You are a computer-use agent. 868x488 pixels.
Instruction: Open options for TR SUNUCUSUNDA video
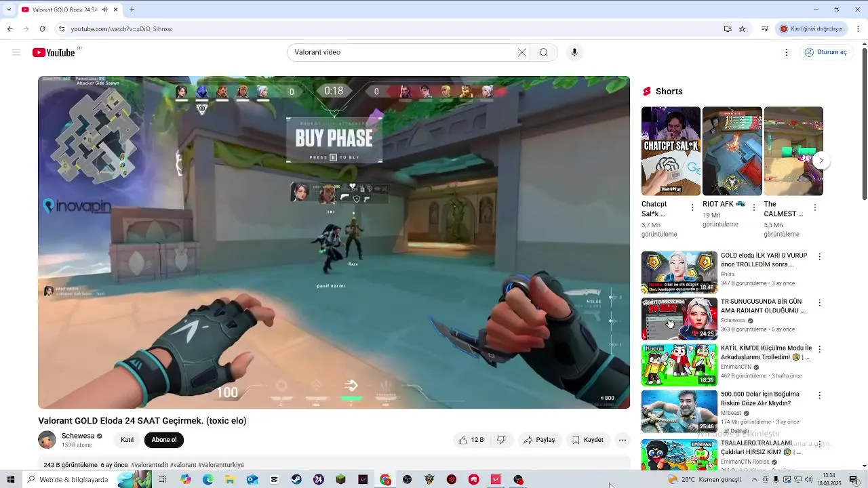819,303
